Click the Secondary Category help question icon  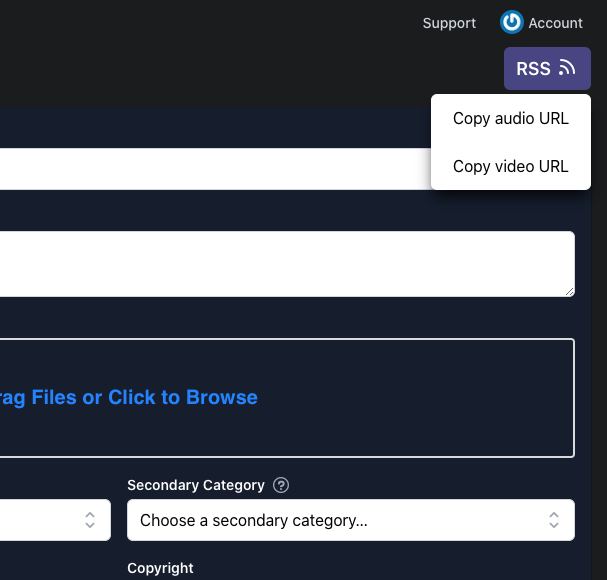pos(281,485)
